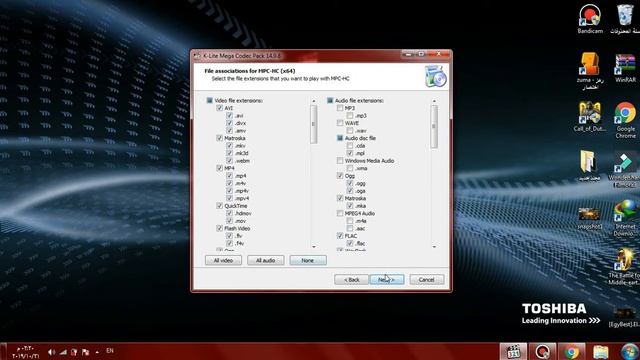The image size is (640, 360).
Task: Launch Google Chrome from the desktop
Action: [x=625, y=120]
